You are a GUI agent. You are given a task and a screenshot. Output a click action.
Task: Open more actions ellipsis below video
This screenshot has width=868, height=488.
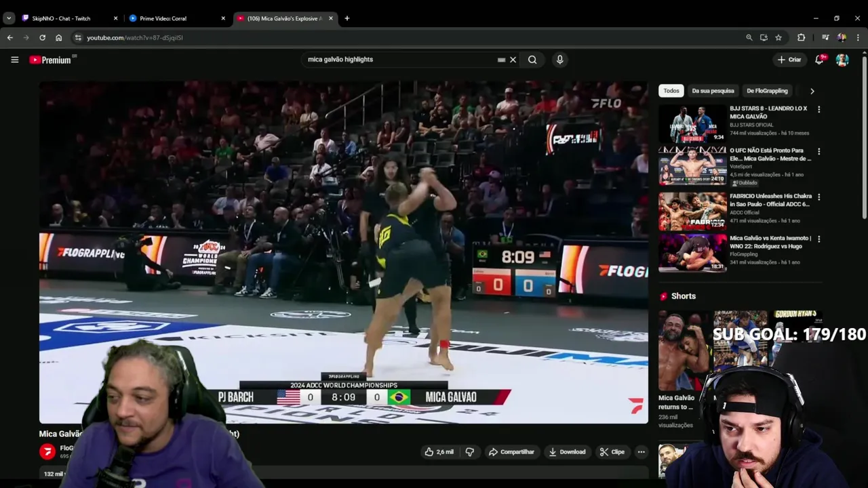(641, 452)
